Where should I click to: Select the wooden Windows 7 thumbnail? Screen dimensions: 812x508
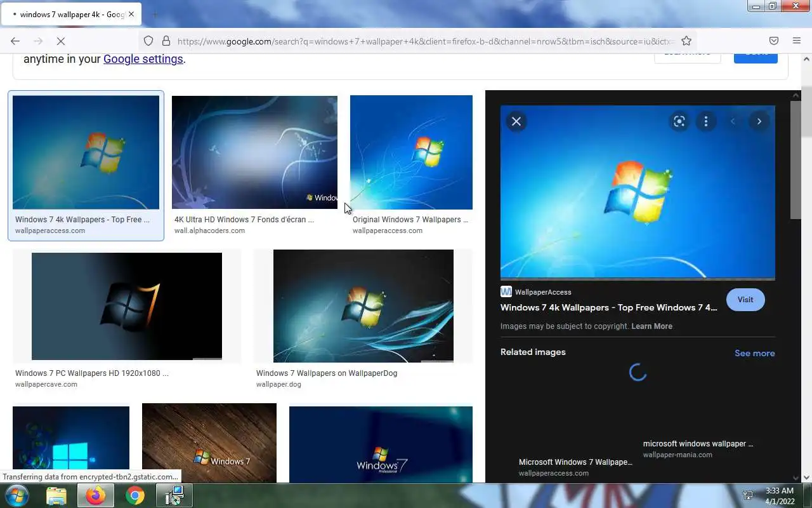209,443
